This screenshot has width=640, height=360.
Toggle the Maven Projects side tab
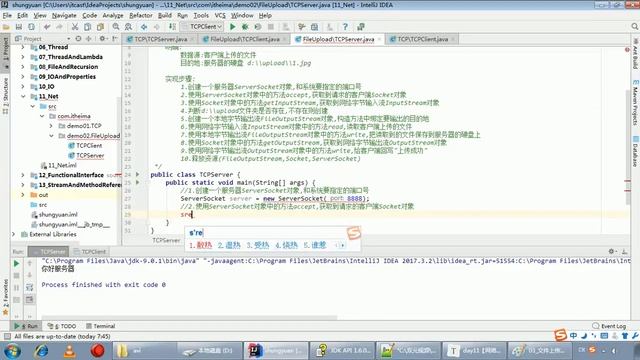[635, 103]
